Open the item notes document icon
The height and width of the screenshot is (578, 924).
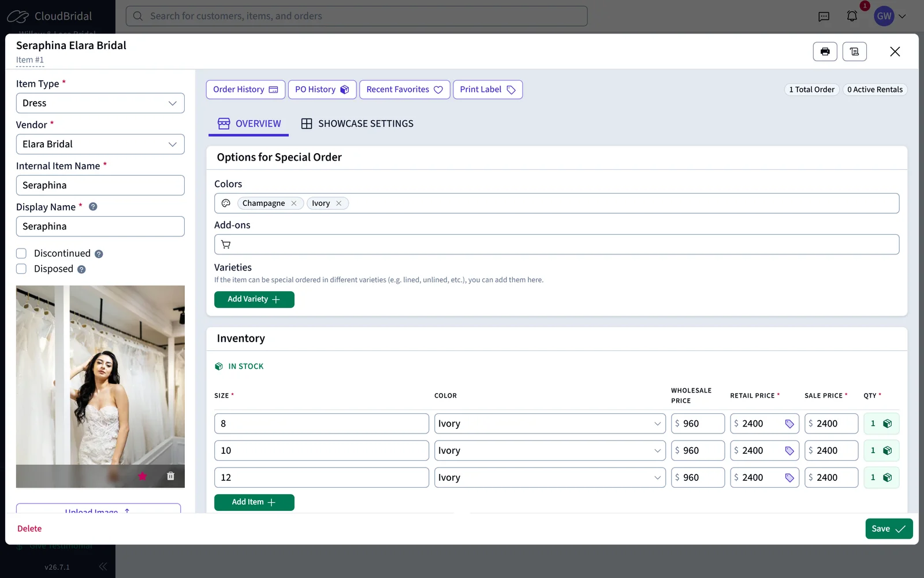coord(854,51)
